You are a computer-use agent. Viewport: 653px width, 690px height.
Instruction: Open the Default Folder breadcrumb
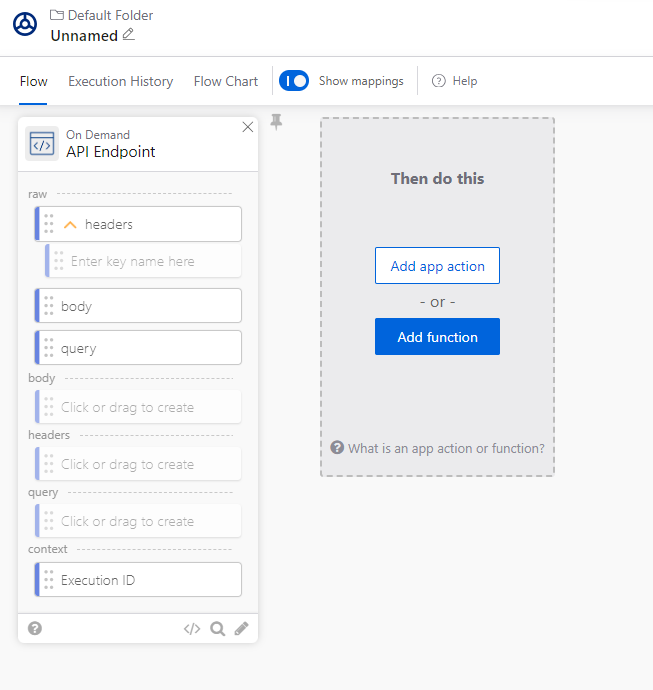click(101, 15)
